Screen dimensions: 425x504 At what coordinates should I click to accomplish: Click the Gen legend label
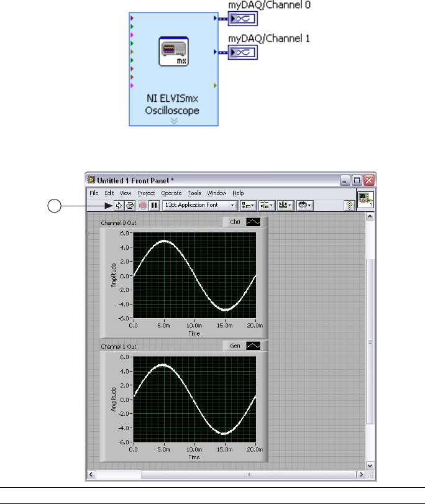tap(235, 346)
